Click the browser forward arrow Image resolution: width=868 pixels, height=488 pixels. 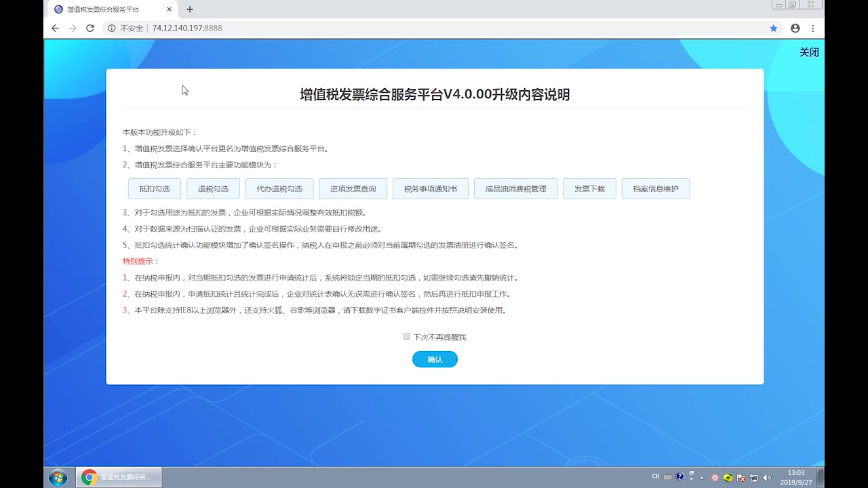(x=73, y=28)
